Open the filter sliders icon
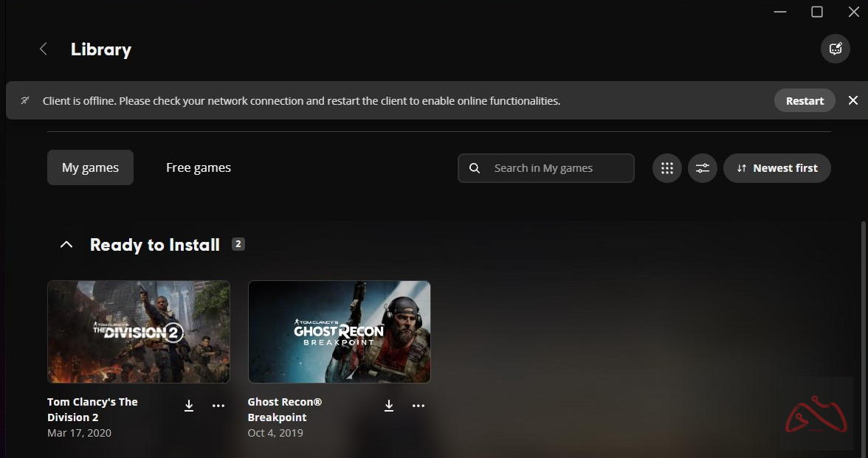Viewport: 868px width, 458px height. pyautogui.click(x=702, y=168)
